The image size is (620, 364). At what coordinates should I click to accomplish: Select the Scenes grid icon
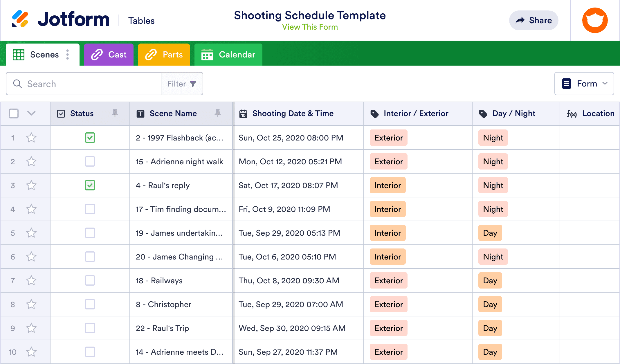[x=18, y=54]
